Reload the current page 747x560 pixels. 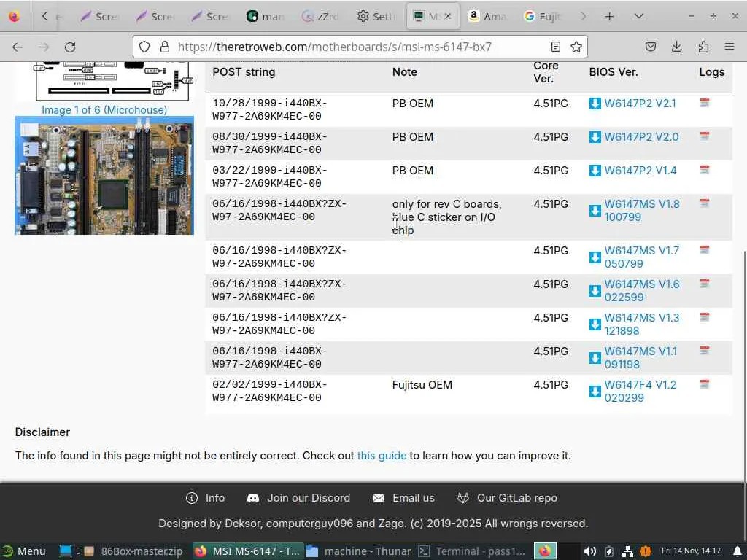point(70,47)
